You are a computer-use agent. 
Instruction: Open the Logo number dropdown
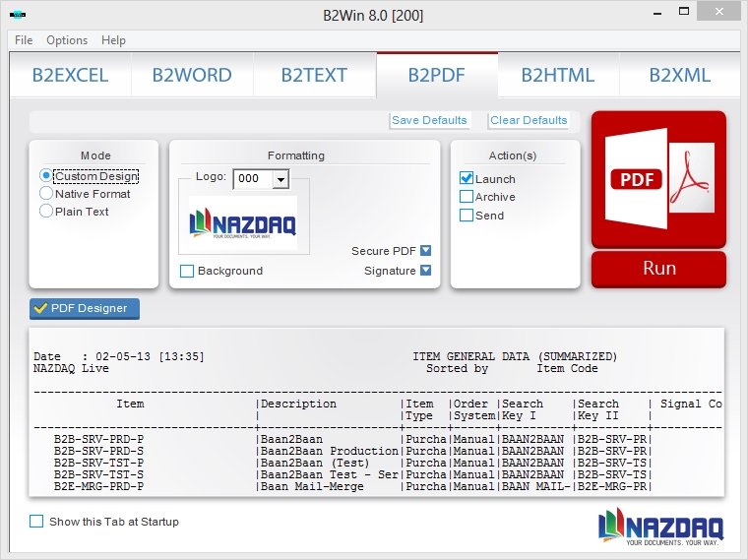(x=280, y=179)
